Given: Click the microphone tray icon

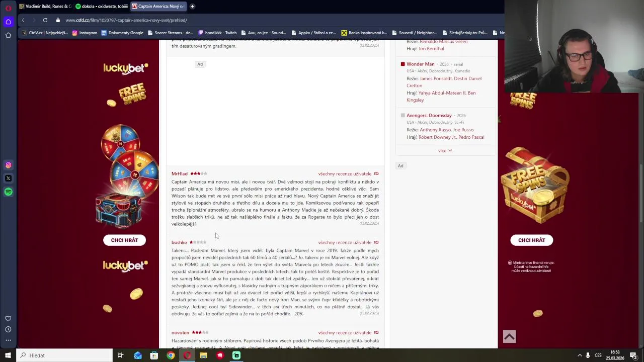Looking at the screenshot, I should coord(588,355).
